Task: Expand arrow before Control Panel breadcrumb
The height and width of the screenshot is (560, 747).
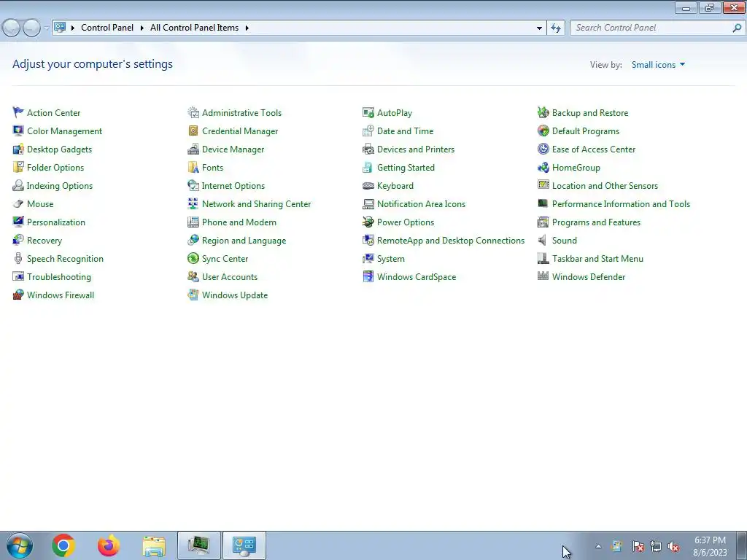Action: click(x=73, y=28)
